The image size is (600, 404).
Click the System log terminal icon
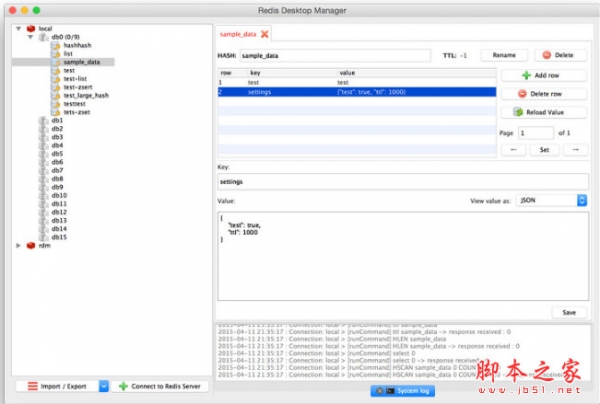click(x=390, y=391)
